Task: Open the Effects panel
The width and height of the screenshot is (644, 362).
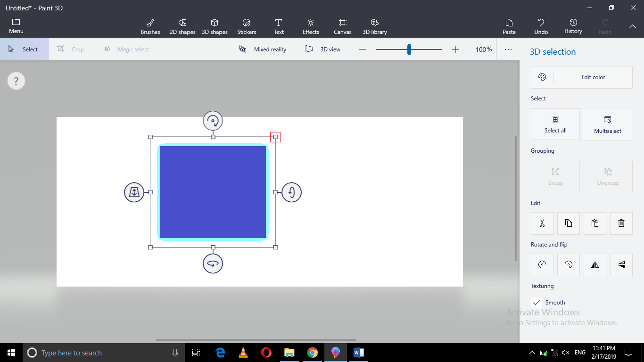Action: 310,26
